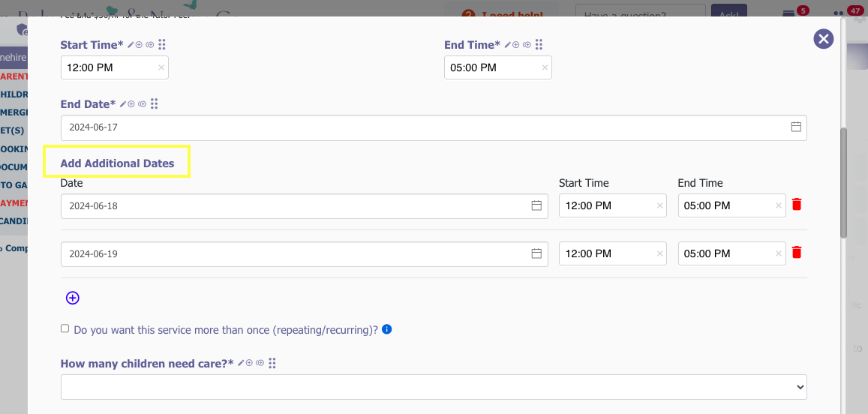
Task: Clear the main Start Time 12:00 PM value
Action: [x=161, y=67]
